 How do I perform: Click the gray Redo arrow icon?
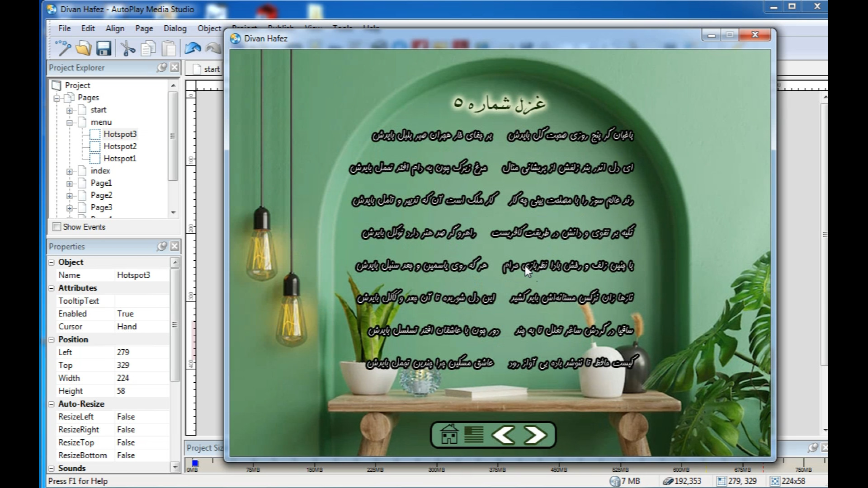[x=213, y=48]
